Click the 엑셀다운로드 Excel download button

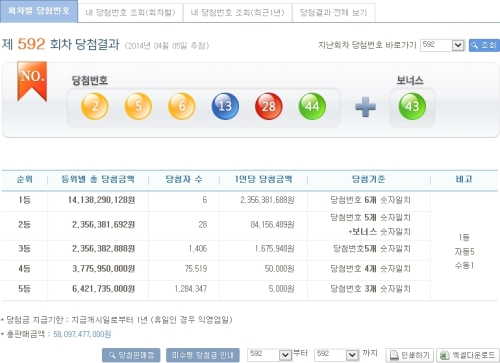pyautogui.click(x=468, y=355)
